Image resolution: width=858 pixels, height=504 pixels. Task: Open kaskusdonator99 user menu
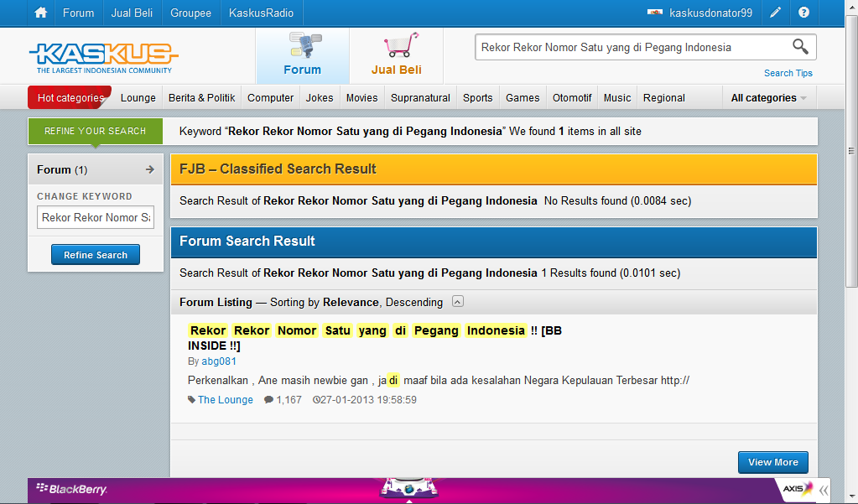point(700,13)
